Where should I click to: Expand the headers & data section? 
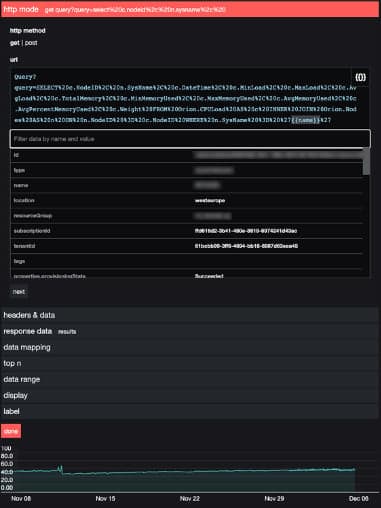pos(190,315)
